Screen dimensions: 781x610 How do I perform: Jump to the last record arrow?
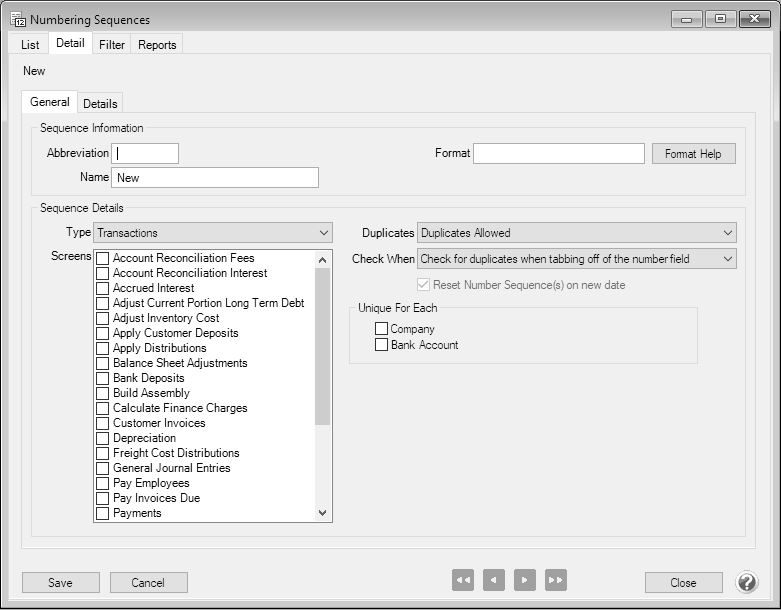pos(556,580)
